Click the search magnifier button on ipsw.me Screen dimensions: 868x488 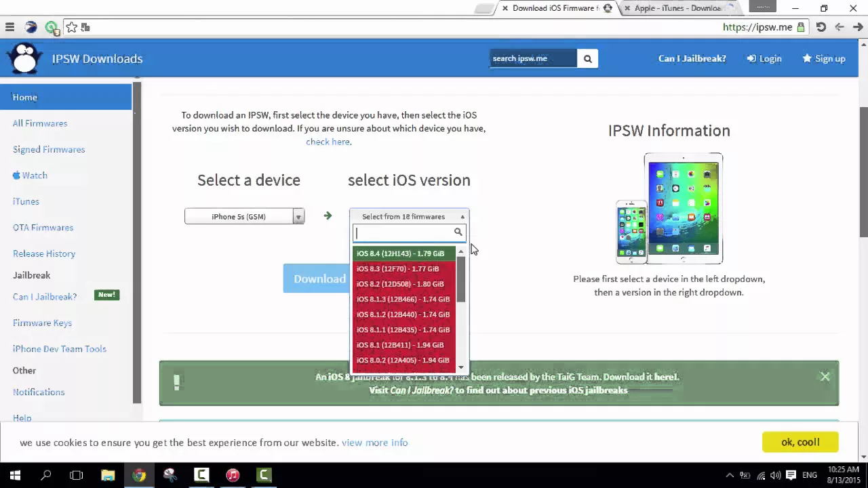click(x=587, y=58)
